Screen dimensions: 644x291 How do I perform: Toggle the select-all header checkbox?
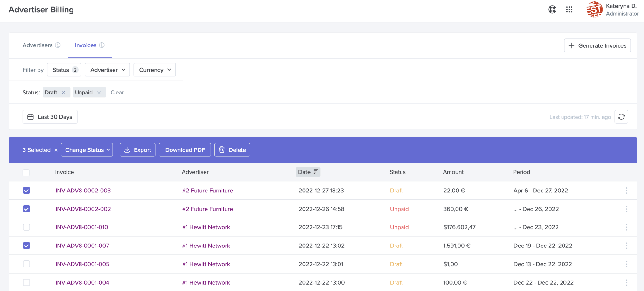tap(26, 172)
